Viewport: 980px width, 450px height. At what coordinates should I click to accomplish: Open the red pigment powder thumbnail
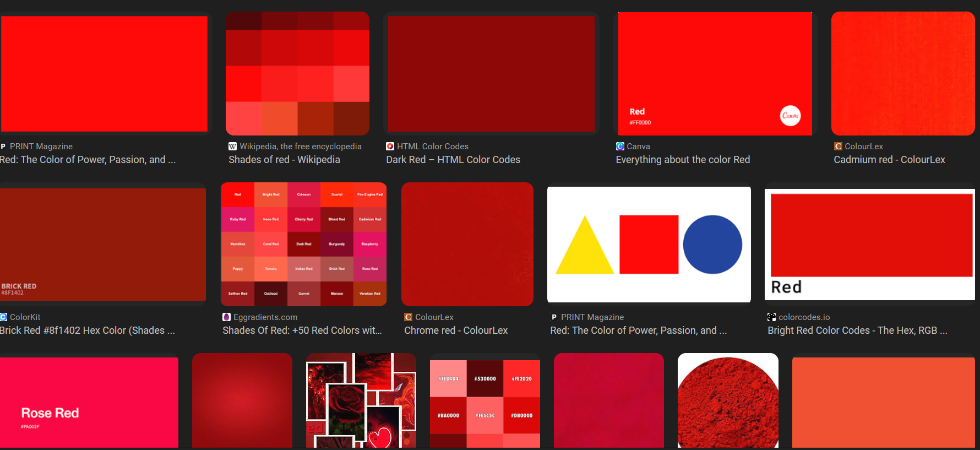[728, 400]
